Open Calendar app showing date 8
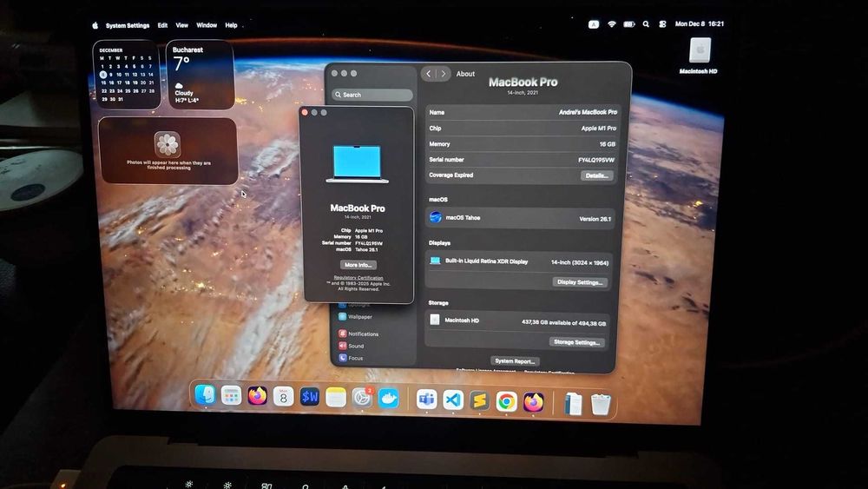Image resolution: width=868 pixels, height=489 pixels. [283, 397]
